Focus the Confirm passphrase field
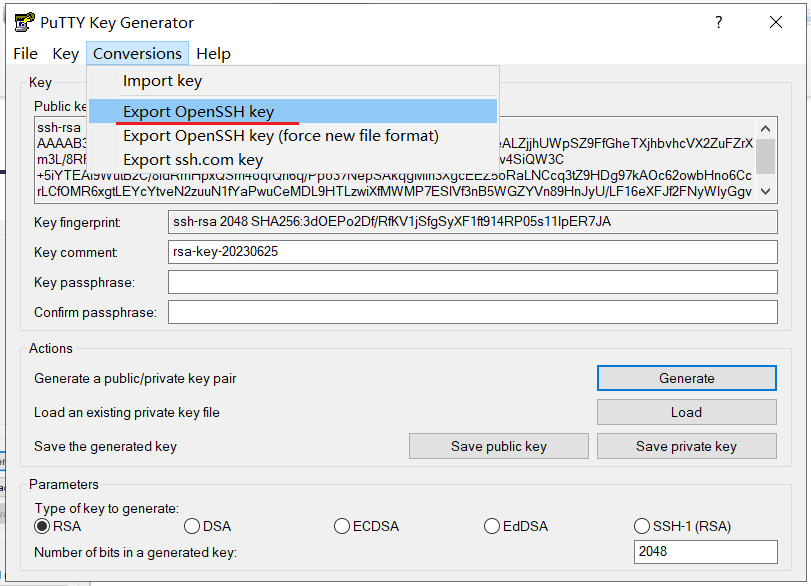This screenshot has height=586, width=811. click(473, 312)
